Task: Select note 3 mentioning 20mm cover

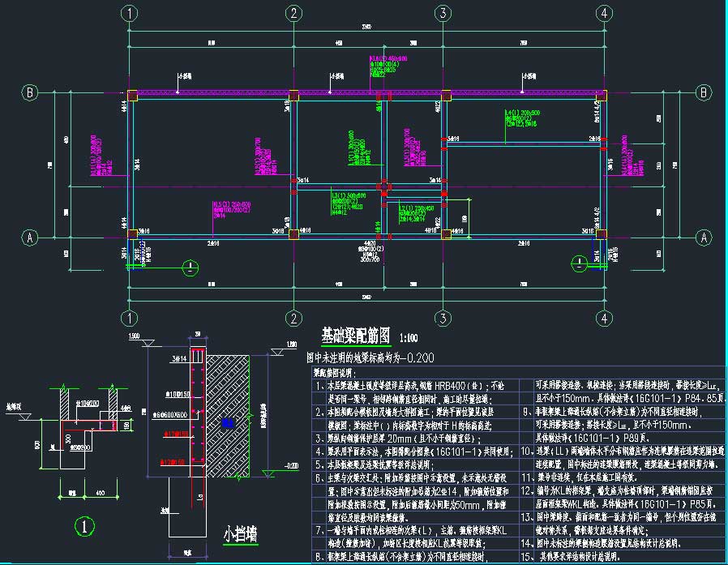Action: 398,439
